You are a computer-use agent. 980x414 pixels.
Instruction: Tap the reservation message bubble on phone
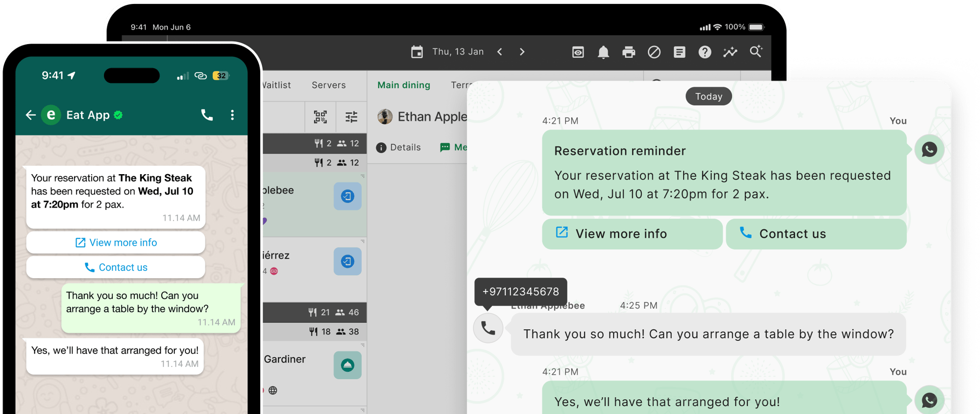[x=116, y=197]
